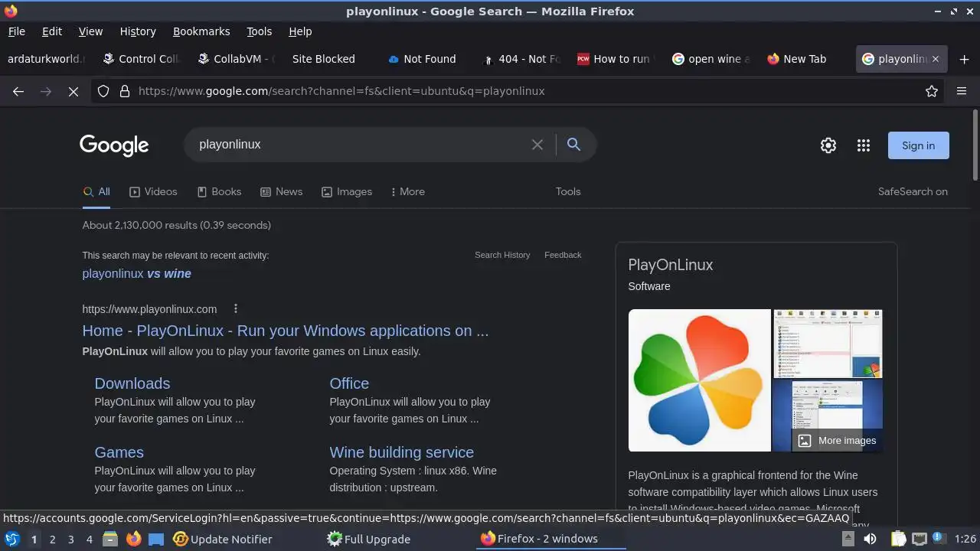980x551 pixels.
Task: Open Firefox hamburger application menu
Action: point(962,91)
